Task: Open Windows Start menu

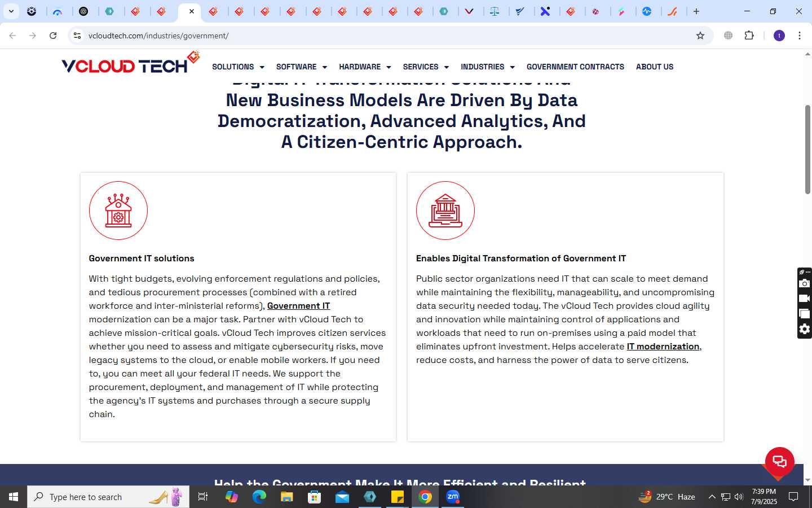Action: pos(14,497)
